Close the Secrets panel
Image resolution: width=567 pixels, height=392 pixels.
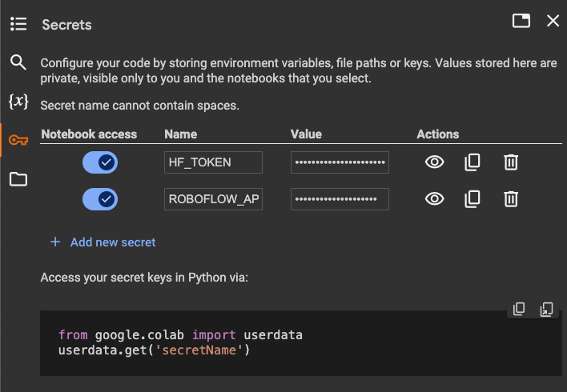(553, 21)
